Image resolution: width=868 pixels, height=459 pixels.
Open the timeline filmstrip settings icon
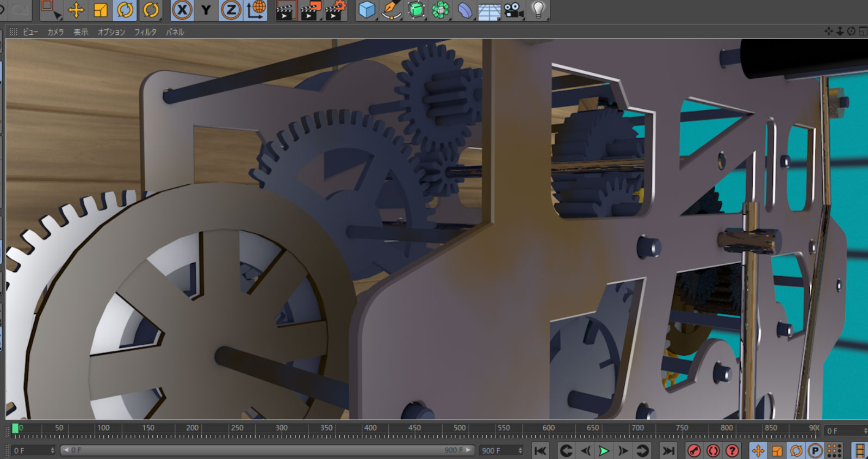pyautogui.click(x=859, y=451)
